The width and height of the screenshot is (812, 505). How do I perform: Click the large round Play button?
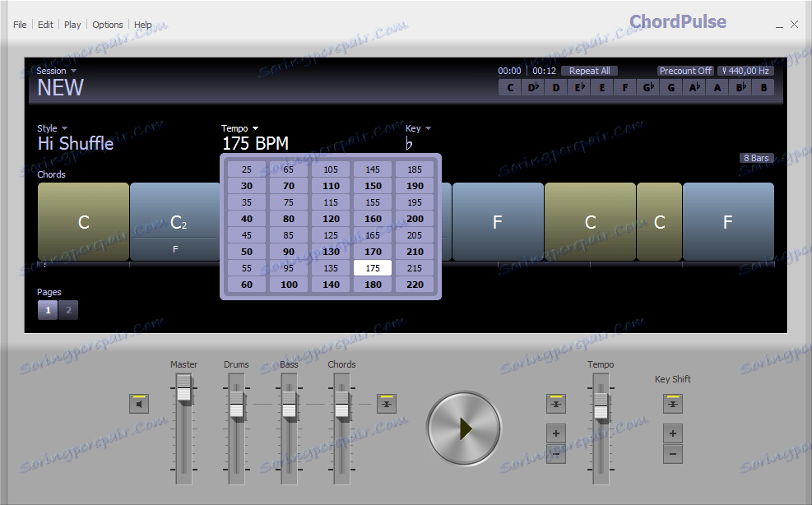pyautogui.click(x=464, y=429)
